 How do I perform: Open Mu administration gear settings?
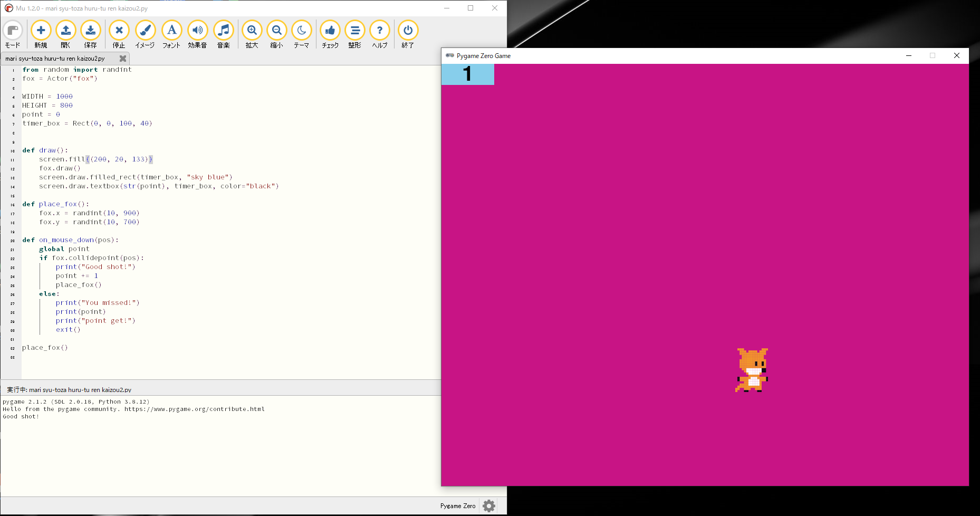tap(489, 506)
